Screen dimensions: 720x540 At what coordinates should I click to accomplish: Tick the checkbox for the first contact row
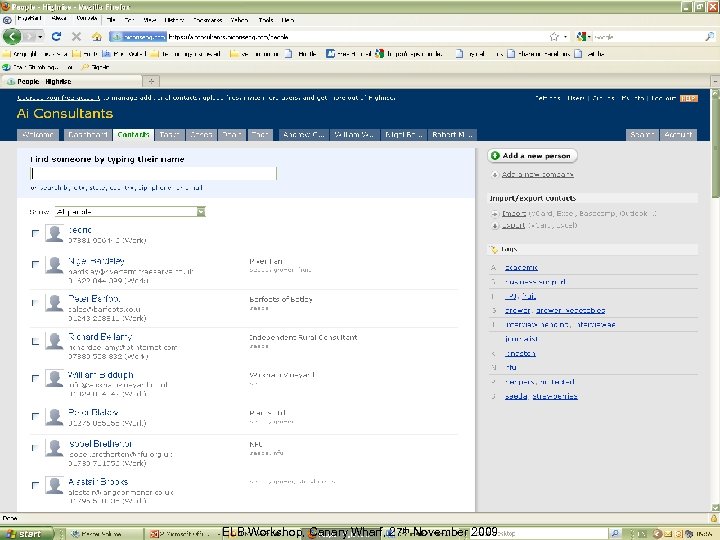point(35,233)
